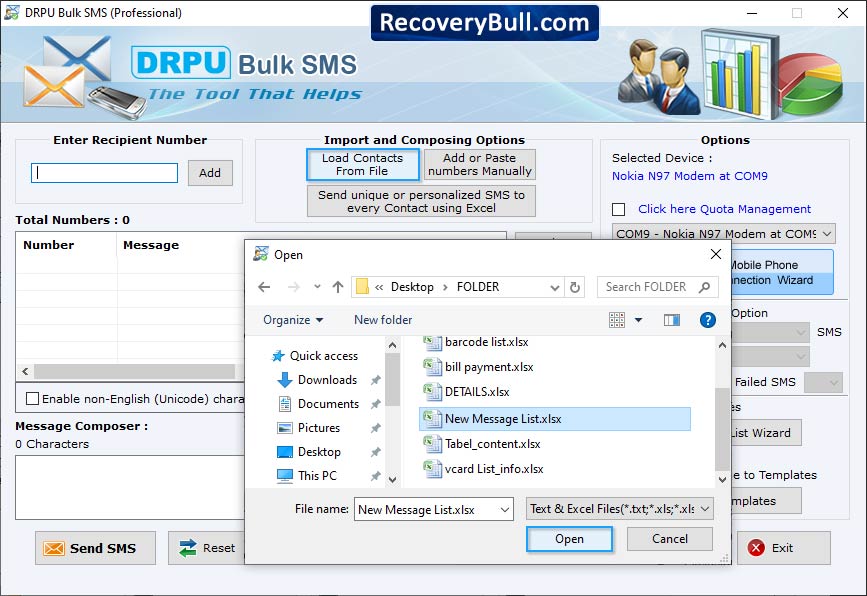This screenshot has height=596, width=867.
Task: Expand COM9 Nokia N97 Modem dropdown
Action: point(723,234)
